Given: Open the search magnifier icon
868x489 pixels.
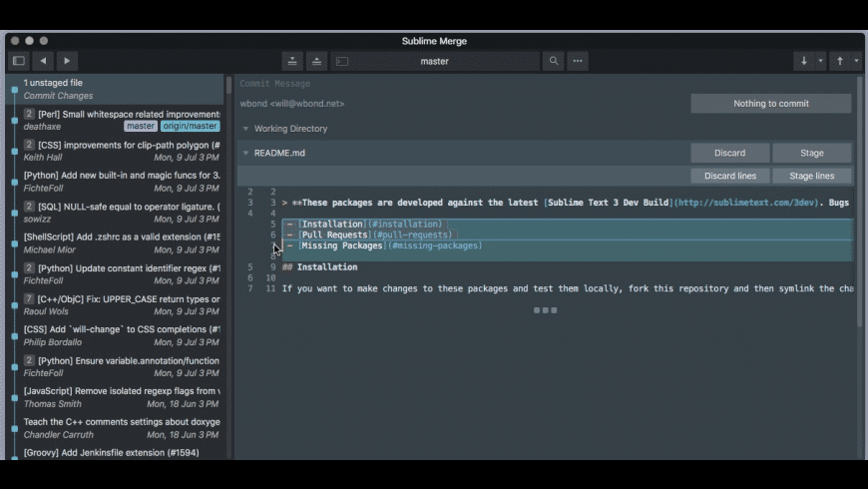Looking at the screenshot, I should pyautogui.click(x=554, y=61).
